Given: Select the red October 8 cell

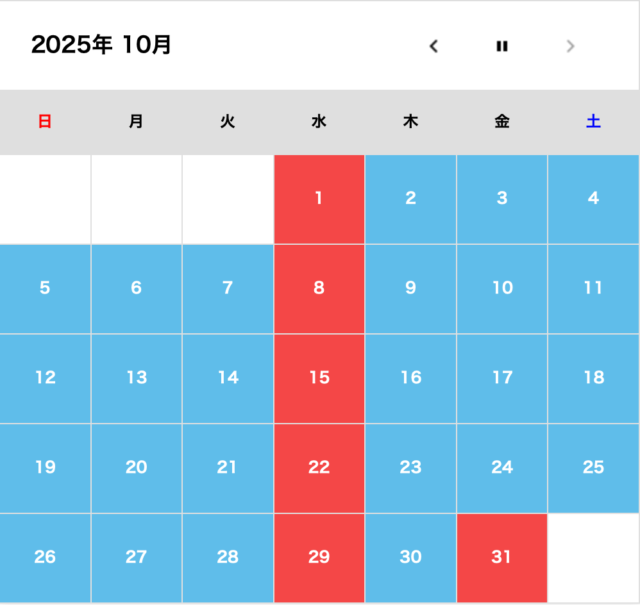Looking at the screenshot, I should click(319, 289).
